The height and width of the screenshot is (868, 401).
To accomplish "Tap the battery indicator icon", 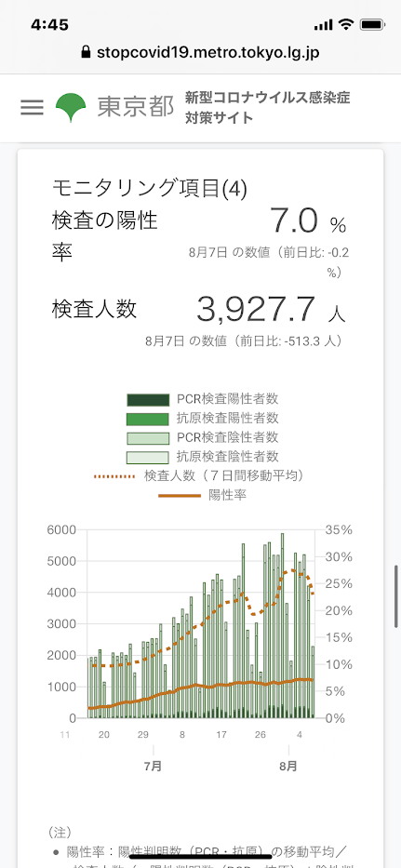I will click(371, 25).
